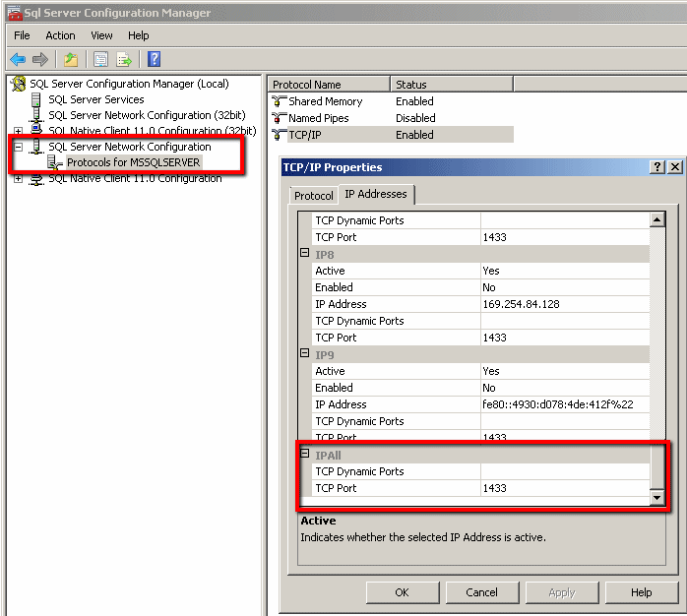
Task: Click the Protocol Name column header
Action: (x=329, y=84)
